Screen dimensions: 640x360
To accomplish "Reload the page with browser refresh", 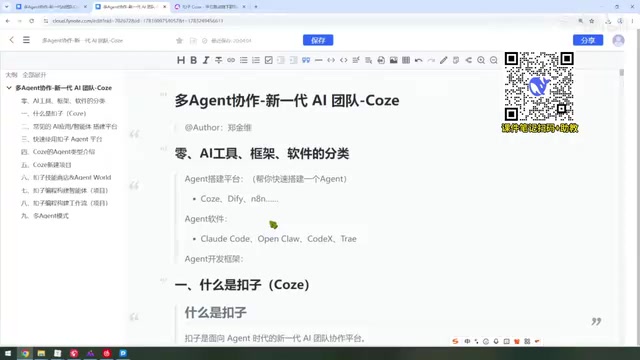I will [31, 21].
